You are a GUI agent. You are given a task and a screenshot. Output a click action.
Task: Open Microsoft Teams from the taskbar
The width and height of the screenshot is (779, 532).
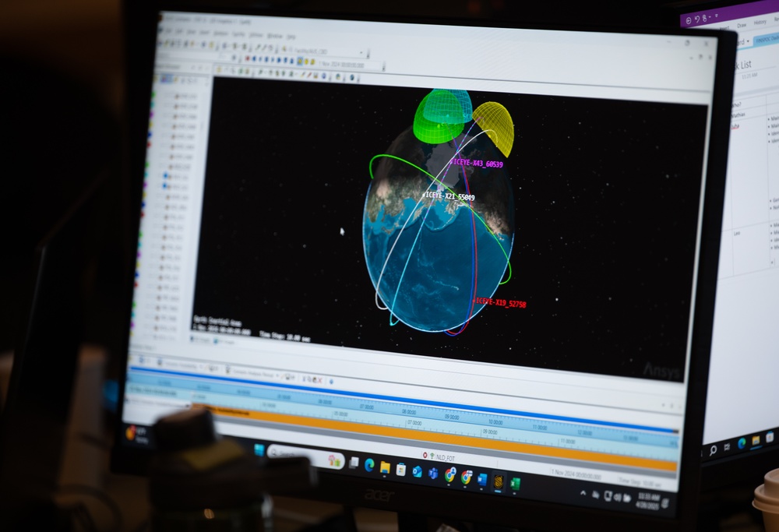(x=432, y=474)
